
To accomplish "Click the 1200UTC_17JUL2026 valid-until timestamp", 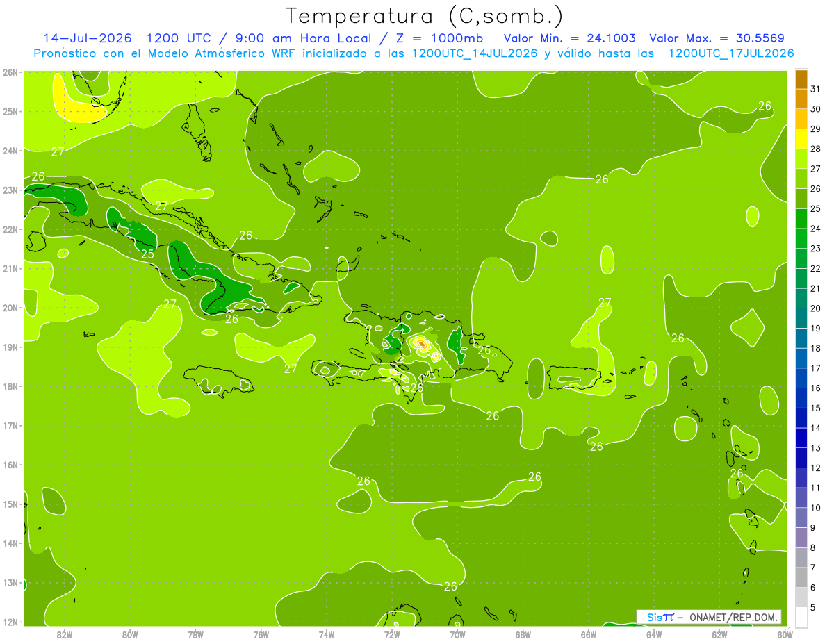I will pyautogui.click(x=731, y=53).
